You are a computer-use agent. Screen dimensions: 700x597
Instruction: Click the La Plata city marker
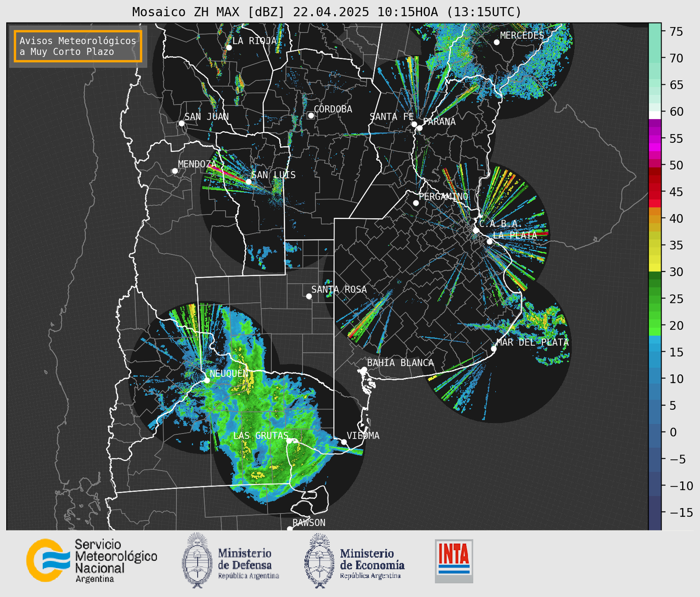(x=490, y=242)
